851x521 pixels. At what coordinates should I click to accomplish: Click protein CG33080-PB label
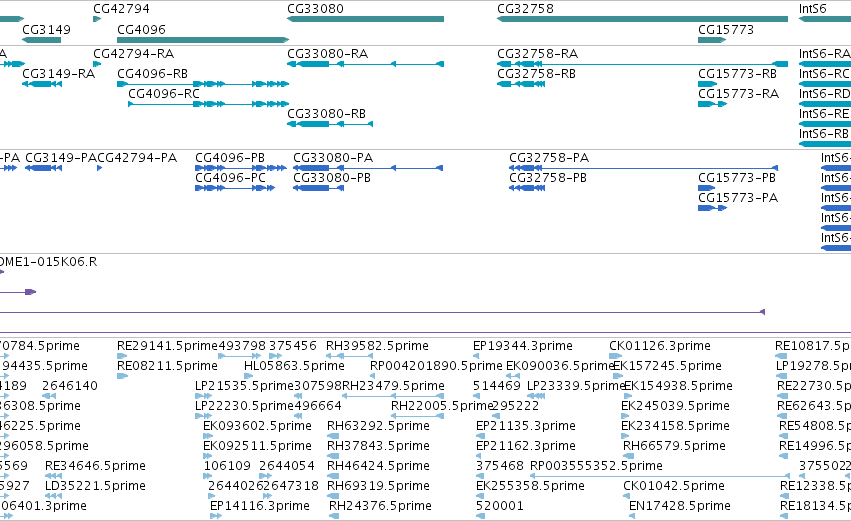click(332, 178)
